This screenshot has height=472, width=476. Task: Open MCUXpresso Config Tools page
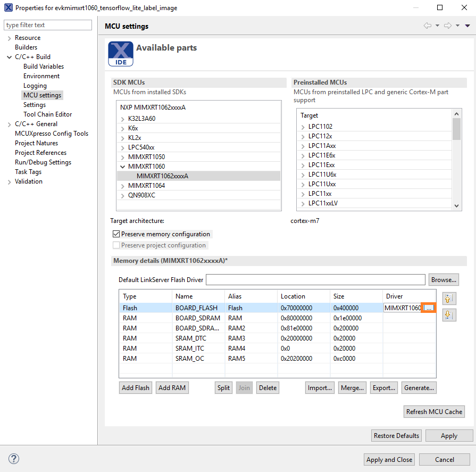click(x=52, y=134)
